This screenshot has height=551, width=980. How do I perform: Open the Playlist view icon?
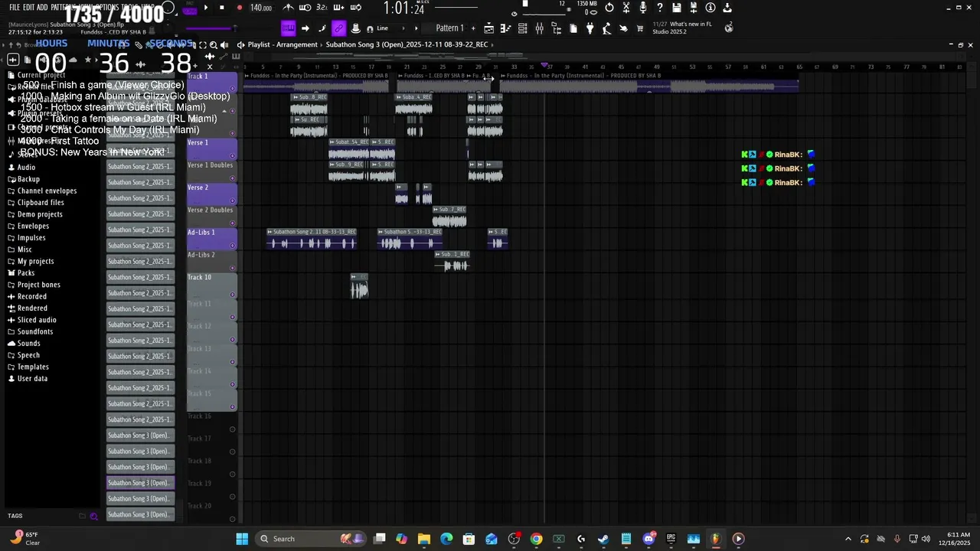[489, 28]
